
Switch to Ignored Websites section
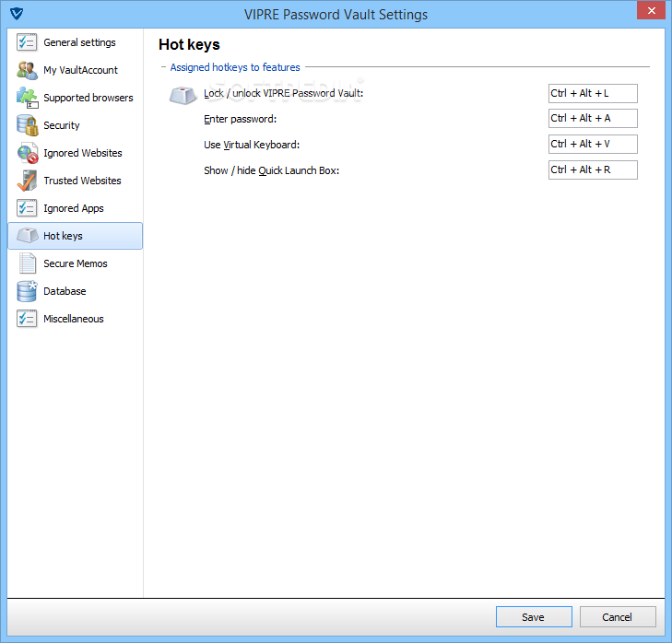point(75,153)
